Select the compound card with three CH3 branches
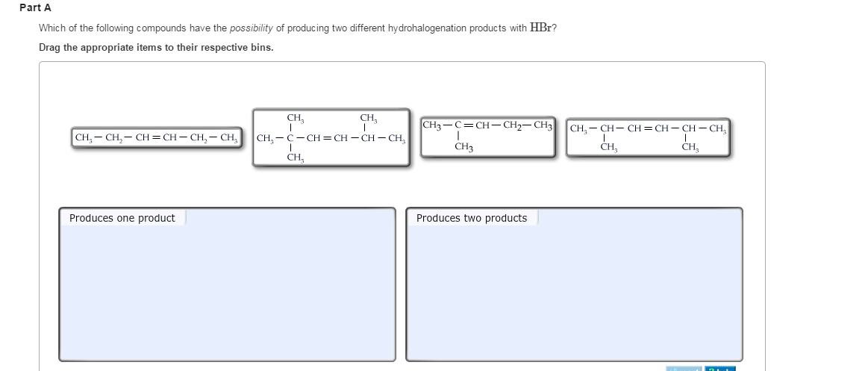868x371 pixels. click(331, 137)
